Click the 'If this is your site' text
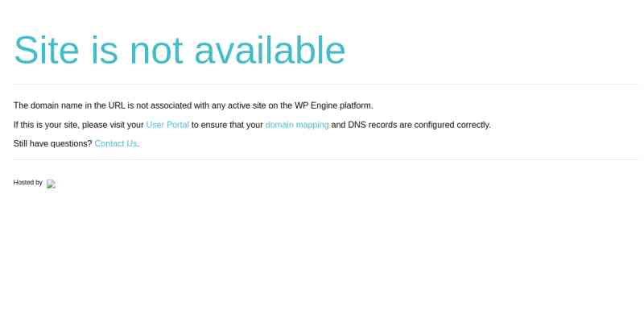The image size is (644, 322). [x=47, y=125]
